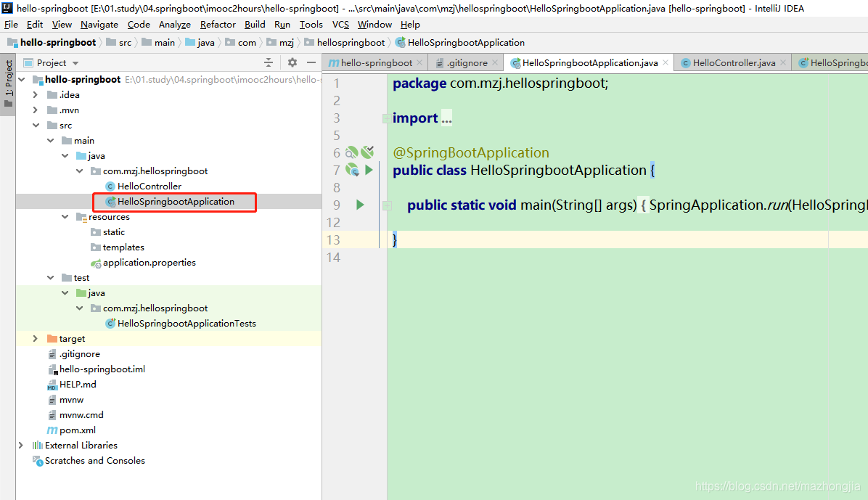The image size is (868, 500).
Task: Expand External Libraries node
Action: (x=21, y=445)
